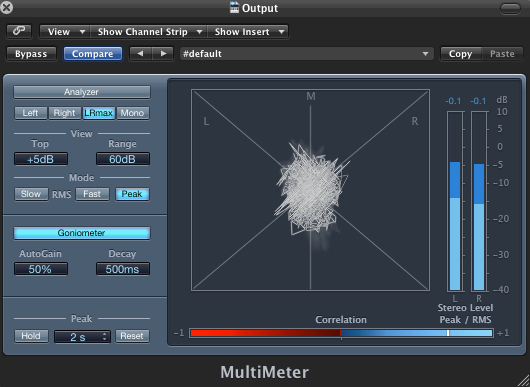The image size is (530, 387).
Task: Click the left channel level meter
Action: 455,201
